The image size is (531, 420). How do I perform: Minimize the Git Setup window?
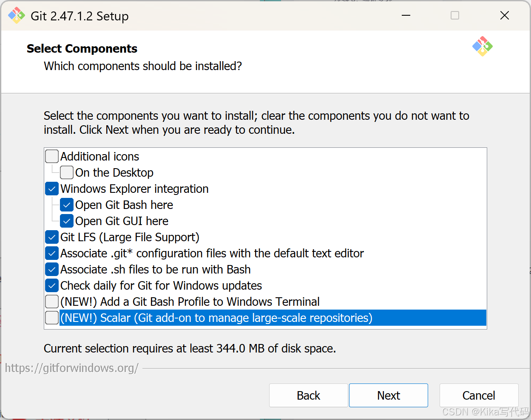point(406,16)
